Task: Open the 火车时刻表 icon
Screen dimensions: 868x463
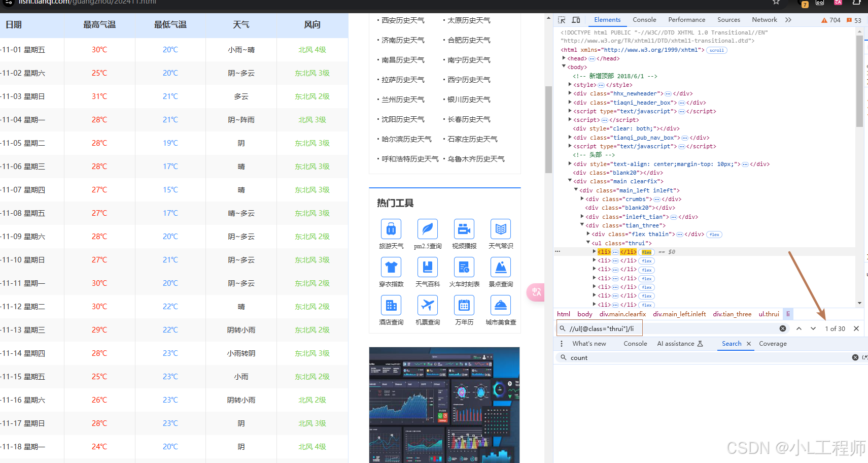Action: point(464,267)
